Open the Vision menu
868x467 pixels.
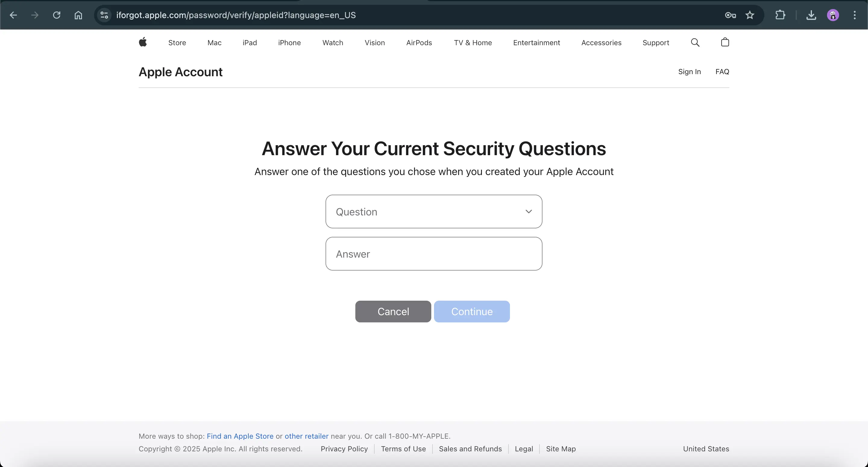pyautogui.click(x=375, y=43)
